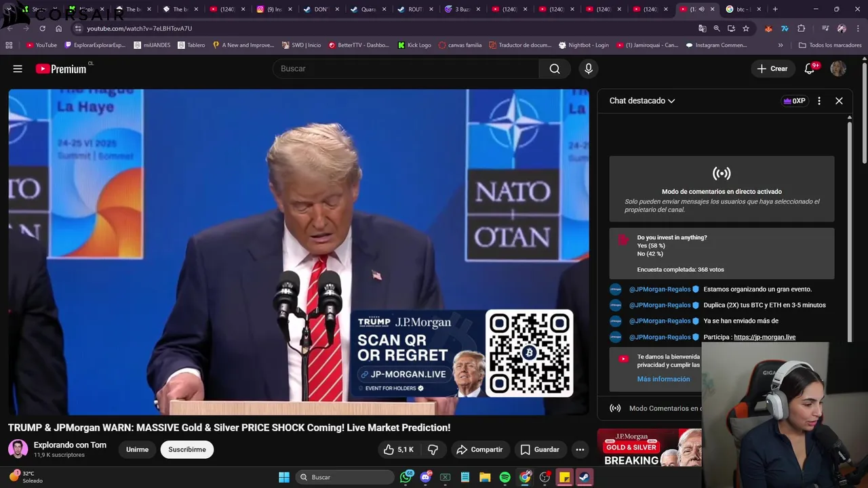The height and width of the screenshot is (488, 868).
Task: Click chat panel scrollbar
Action: (x=849, y=230)
